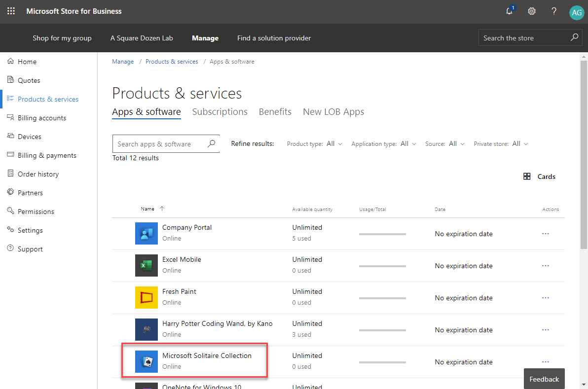The width and height of the screenshot is (588, 389).
Task: Click the Company Portal app icon
Action: [x=146, y=234]
